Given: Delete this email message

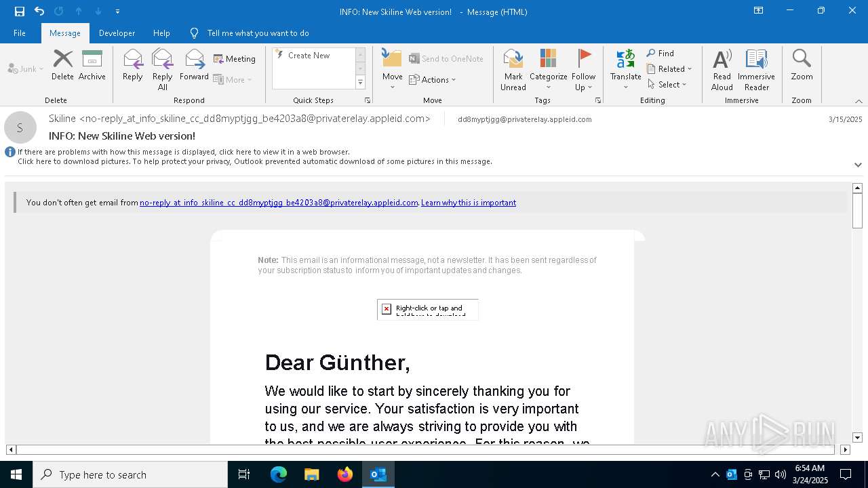Looking at the screenshot, I should point(62,65).
